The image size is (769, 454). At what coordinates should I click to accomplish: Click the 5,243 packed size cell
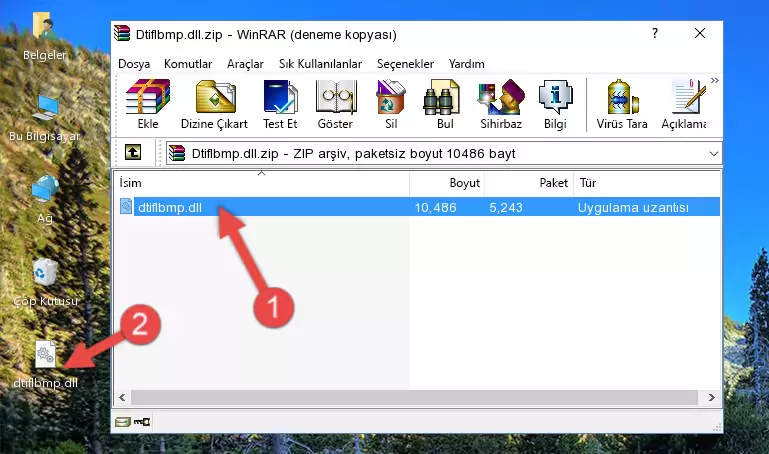[506, 207]
